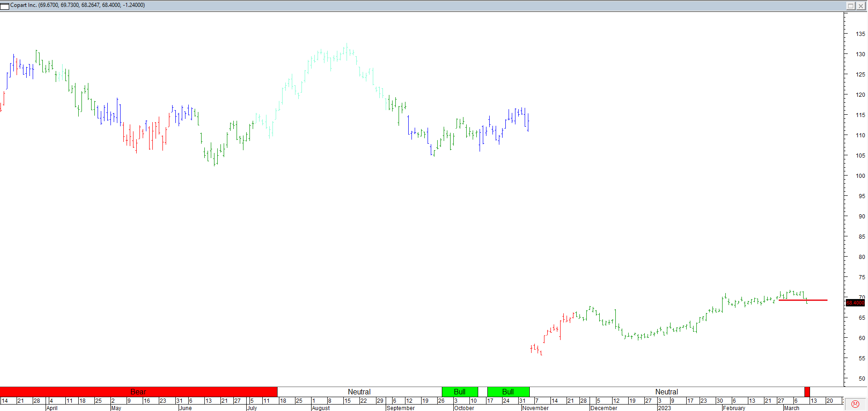
Task: Click the red 68.4000 last-price label
Action: pos(855,303)
